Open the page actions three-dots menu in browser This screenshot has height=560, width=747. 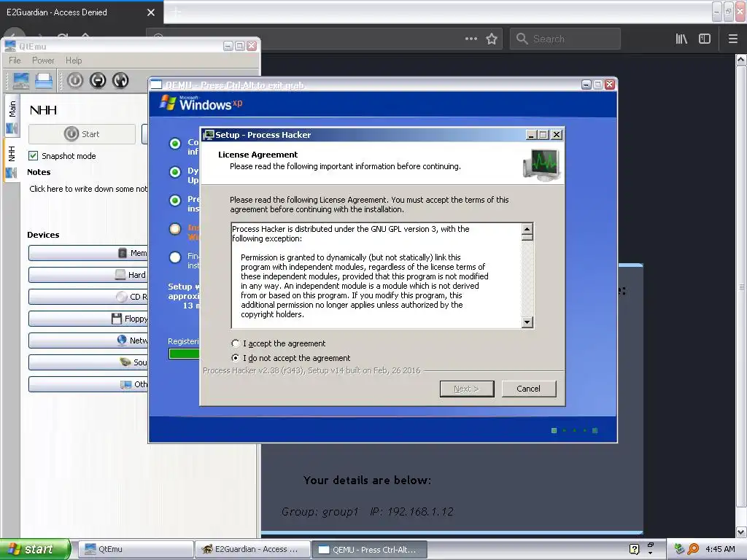pyautogui.click(x=471, y=39)
